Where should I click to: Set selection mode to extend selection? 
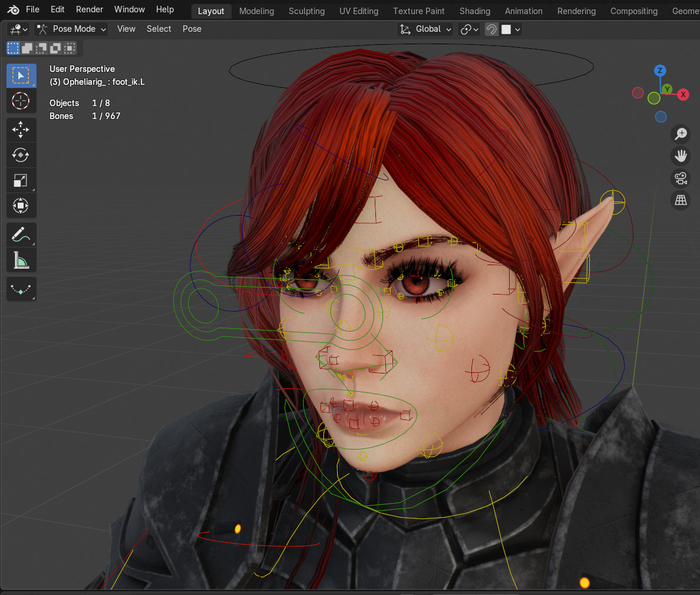click(x=27, y=48)
